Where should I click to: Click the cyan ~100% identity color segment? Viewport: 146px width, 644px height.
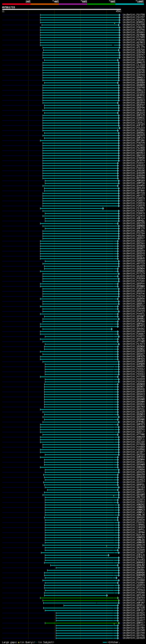[130, 4]
